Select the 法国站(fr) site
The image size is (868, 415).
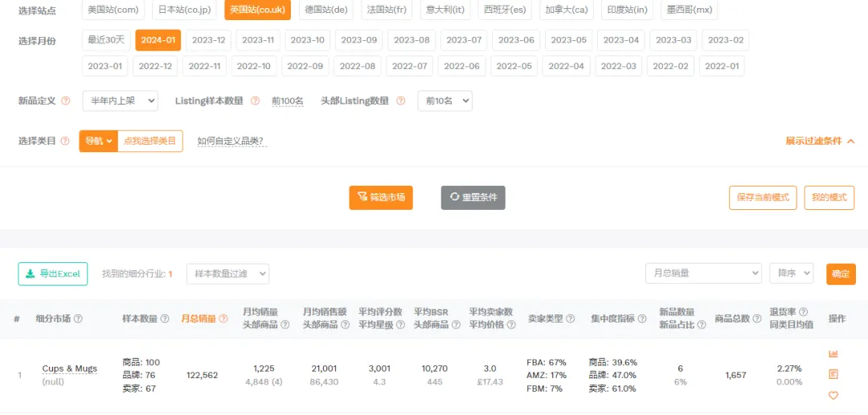(387, 10)
